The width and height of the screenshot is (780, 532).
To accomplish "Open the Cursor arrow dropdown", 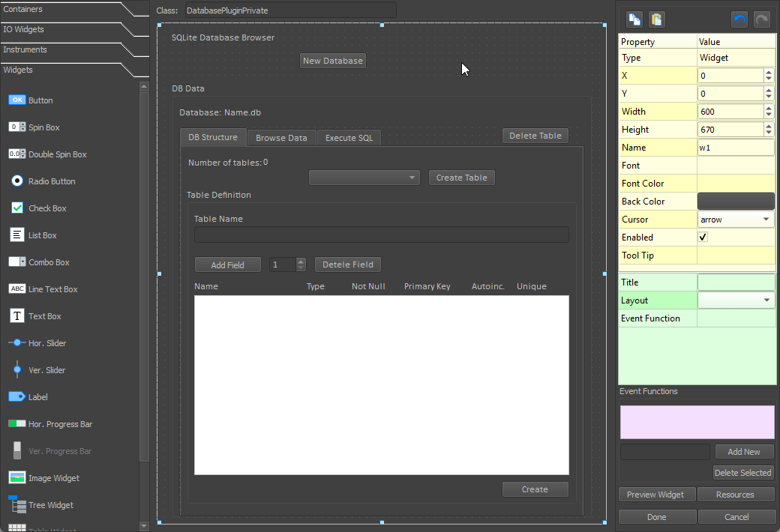I will coord(736,220).
